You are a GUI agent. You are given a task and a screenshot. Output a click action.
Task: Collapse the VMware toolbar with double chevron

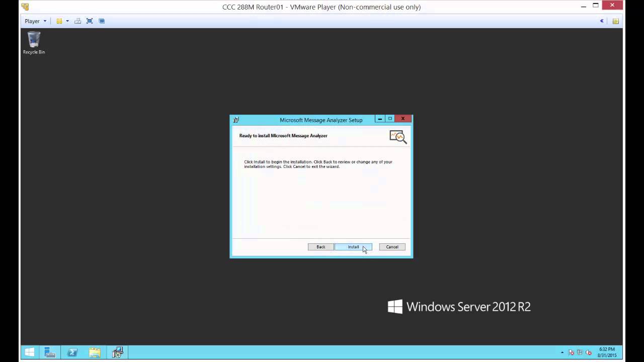point(602,21)
